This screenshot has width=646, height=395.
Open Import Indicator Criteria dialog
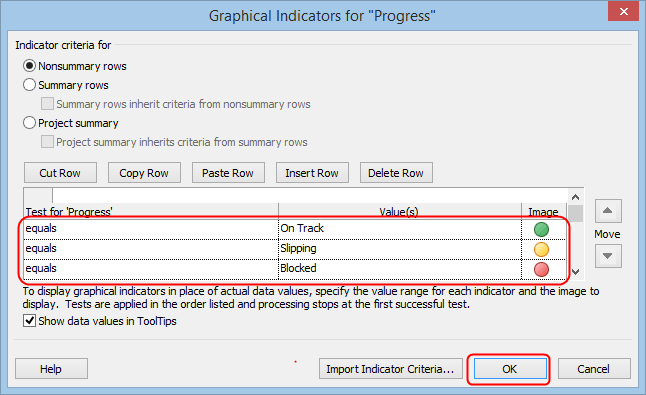[x=391, y=369]
